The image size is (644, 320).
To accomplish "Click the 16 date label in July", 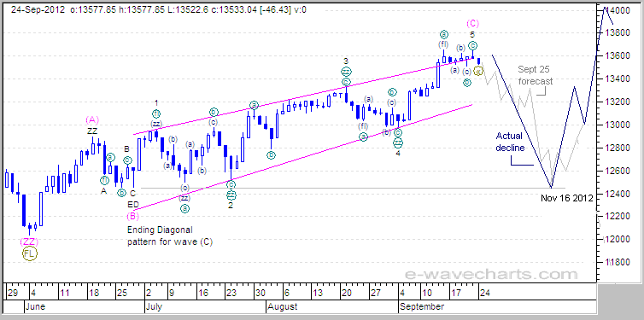I will 204,294.
